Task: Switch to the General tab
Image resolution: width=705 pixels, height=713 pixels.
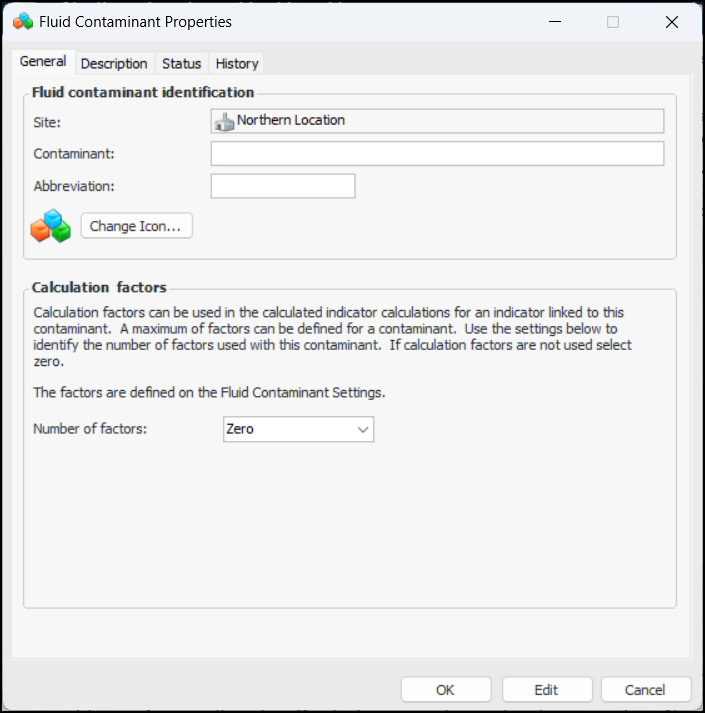Action: pos(43,61)
